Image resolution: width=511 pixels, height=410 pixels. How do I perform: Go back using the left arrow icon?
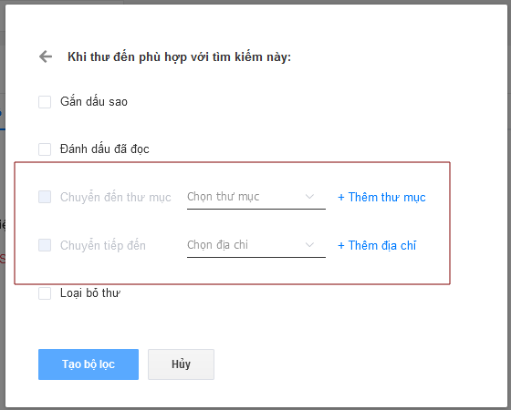(x=46, y=57)
